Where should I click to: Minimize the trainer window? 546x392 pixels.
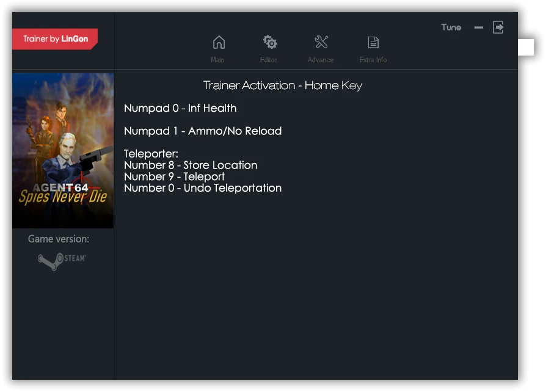pos(478,27)
